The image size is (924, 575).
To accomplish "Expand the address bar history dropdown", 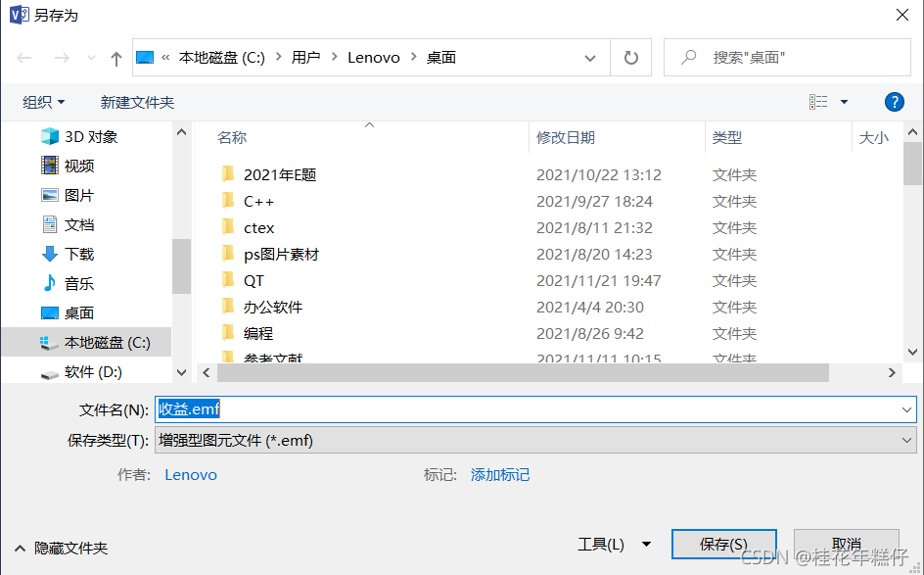I will (x=589, y=58).
